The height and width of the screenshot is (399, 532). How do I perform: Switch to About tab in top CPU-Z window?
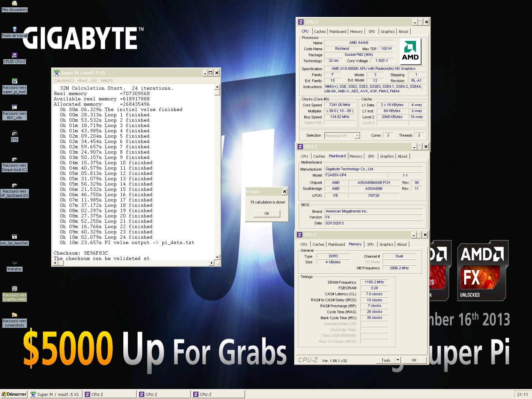click(403, 32)
